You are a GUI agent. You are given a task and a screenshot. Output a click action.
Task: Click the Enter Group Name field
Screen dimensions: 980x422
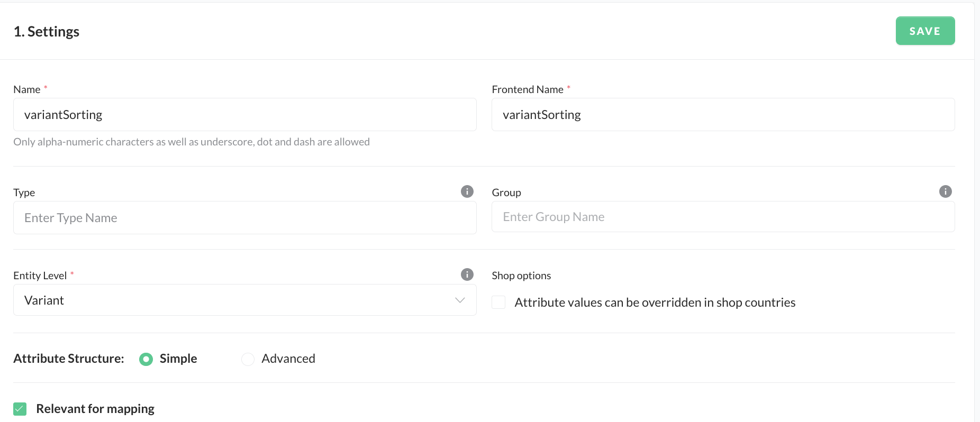point(723,217)
